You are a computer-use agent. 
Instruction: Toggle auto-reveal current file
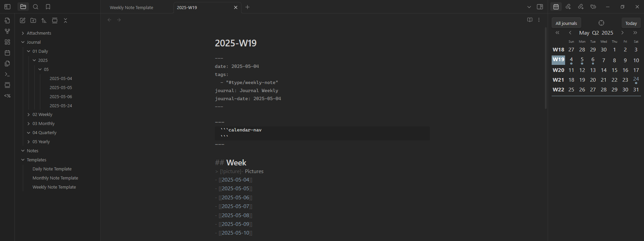tap(55, 21)
